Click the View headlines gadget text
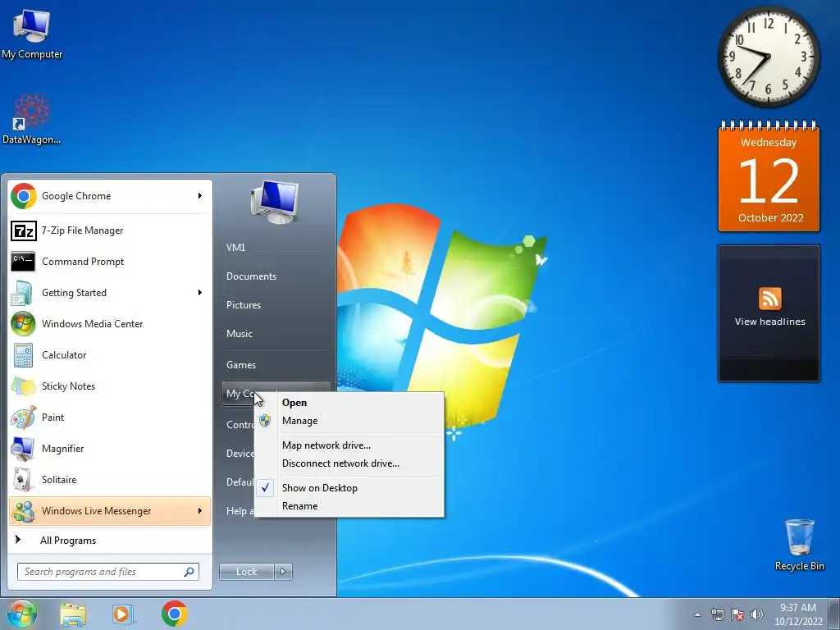Viewport: 840px width, 630px height. click(769, 322)
